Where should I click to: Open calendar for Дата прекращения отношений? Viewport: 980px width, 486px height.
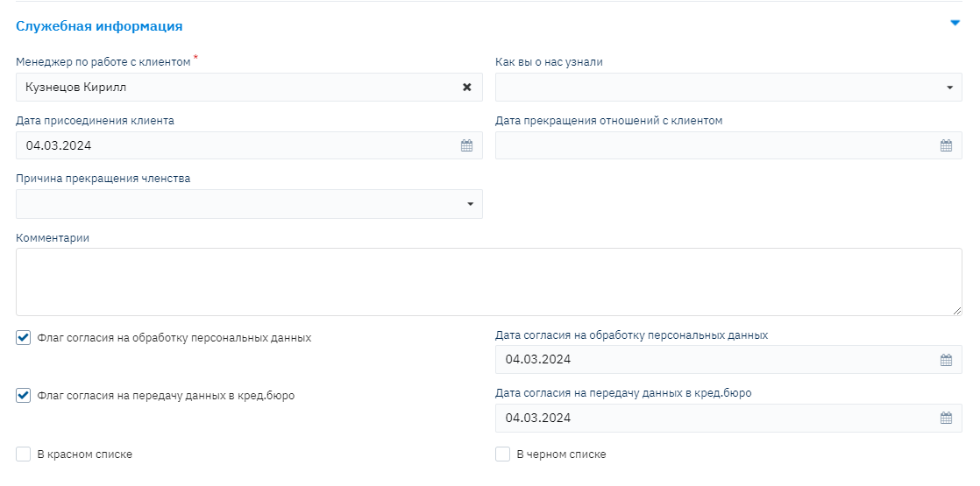click(x=946, y=146)
